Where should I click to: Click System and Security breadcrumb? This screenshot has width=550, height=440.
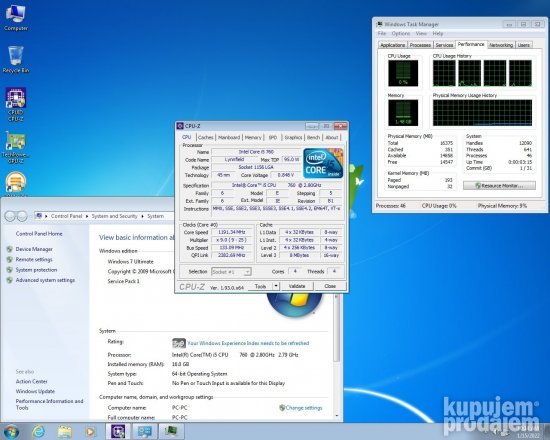(114, 216)
